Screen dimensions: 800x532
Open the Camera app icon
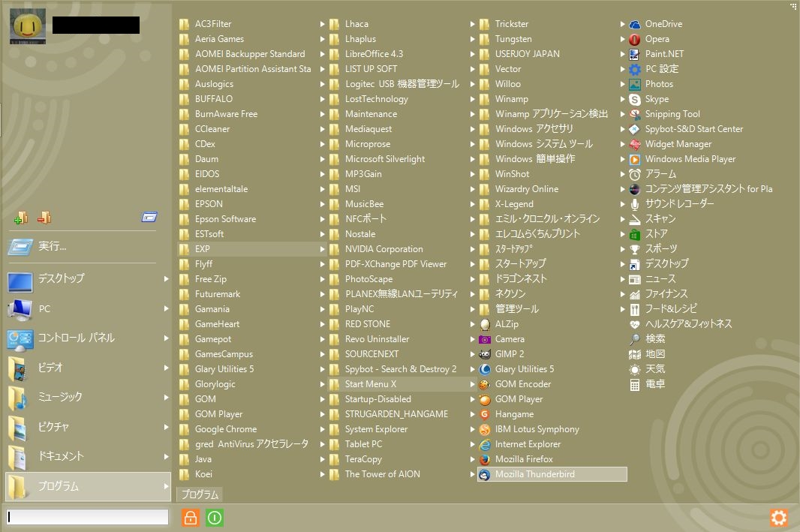pyautogui.click(x=485, y=339)
